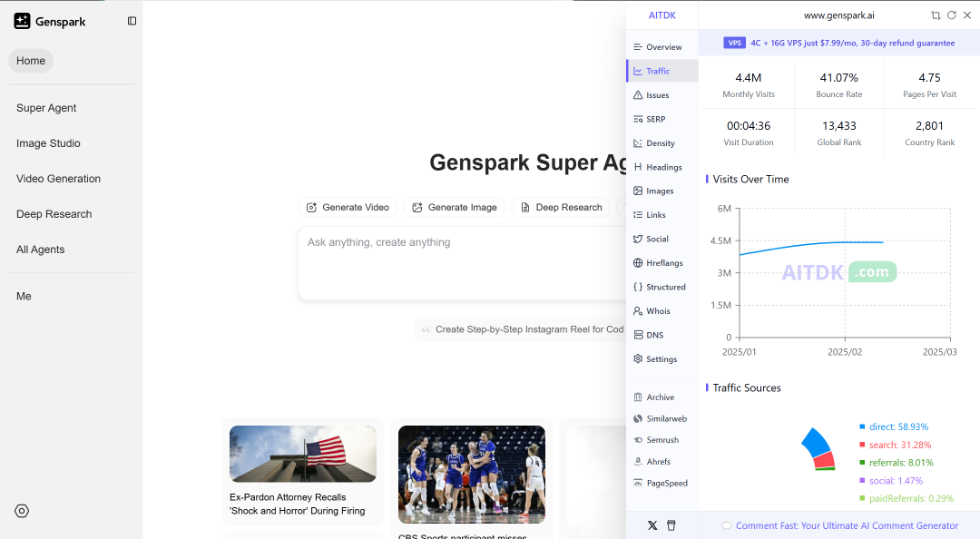Click the Generate Video chip
The image size is (980, 539).
[348, 207]
